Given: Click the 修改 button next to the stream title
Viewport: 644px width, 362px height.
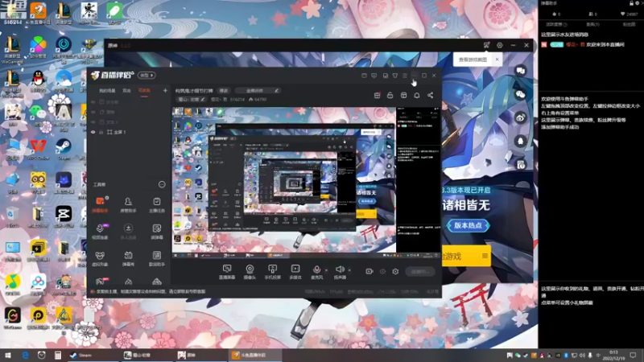Looking at the screenshot, I should pyautogui.click(x=224, y=91).
